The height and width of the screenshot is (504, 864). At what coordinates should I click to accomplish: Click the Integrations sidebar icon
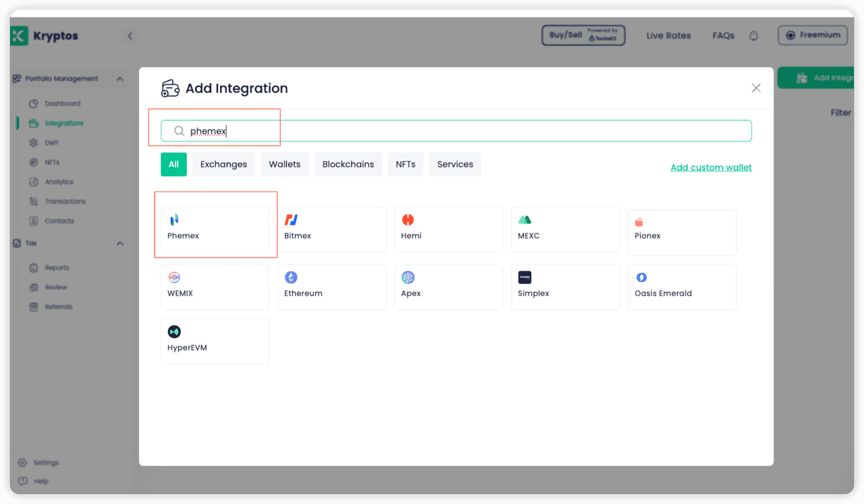(x=33, y=123)
